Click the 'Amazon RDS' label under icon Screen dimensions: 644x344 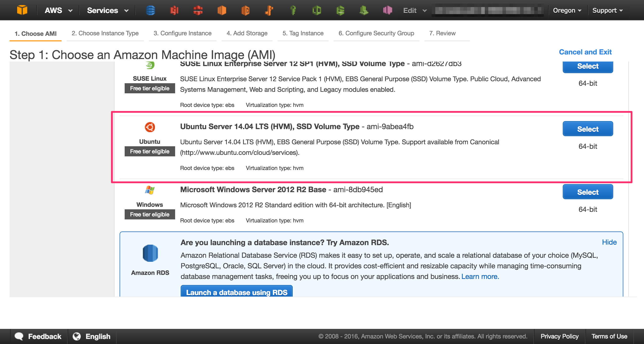(150, 273)
